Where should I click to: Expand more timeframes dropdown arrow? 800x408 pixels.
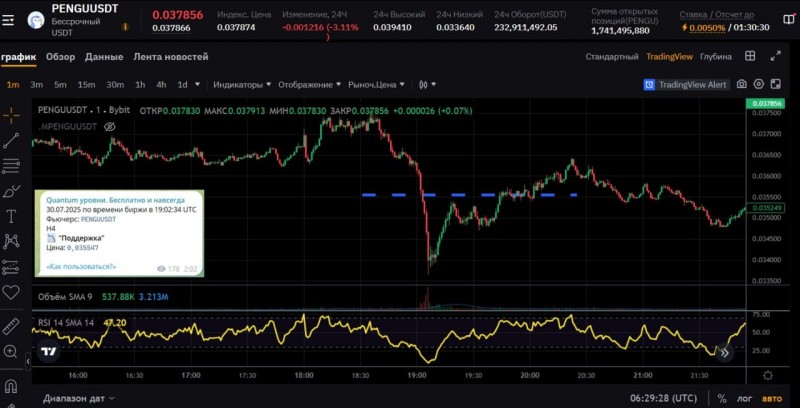point(197,85)
